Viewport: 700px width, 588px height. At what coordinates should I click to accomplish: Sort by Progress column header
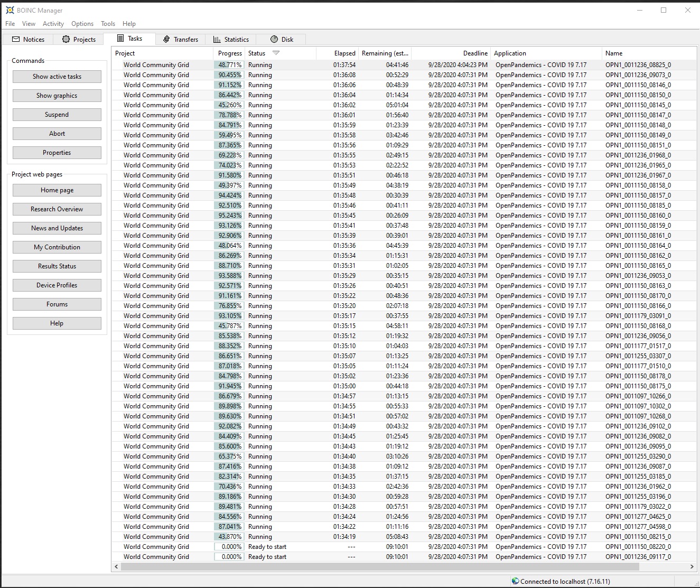229,53
